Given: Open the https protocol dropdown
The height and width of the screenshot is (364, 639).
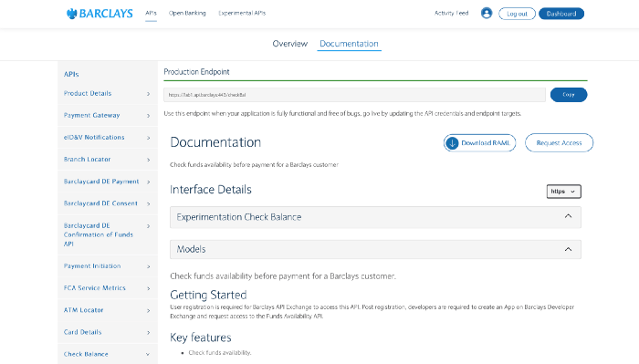Looking at the screenshot, I should click(x=563, y=192).
